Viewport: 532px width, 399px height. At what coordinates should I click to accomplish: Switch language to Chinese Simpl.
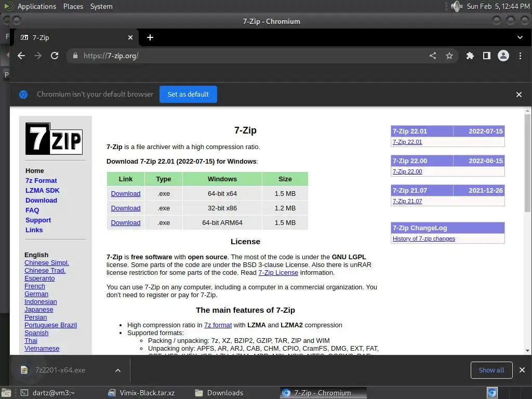click(x=46, y=262)
